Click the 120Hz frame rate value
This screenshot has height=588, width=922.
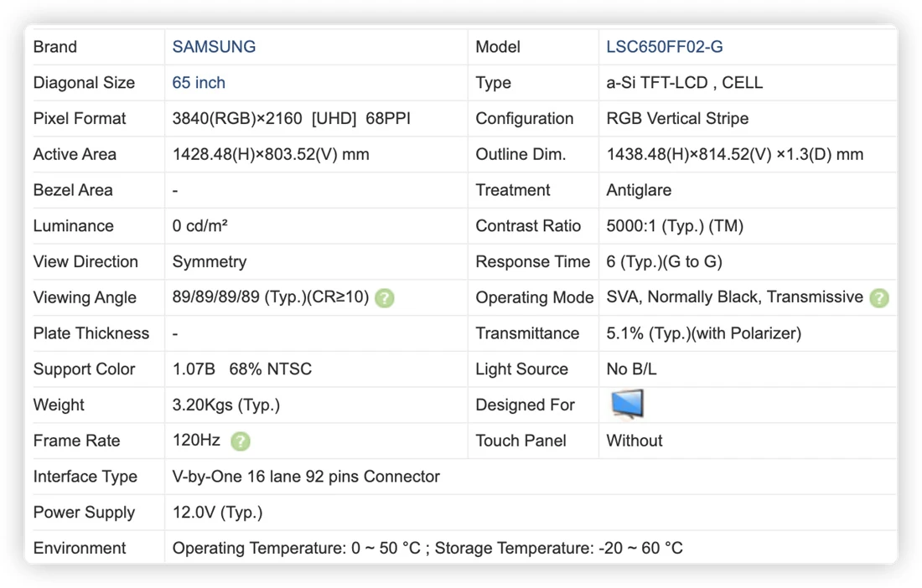pyautogui.click(x=196, y=441)
